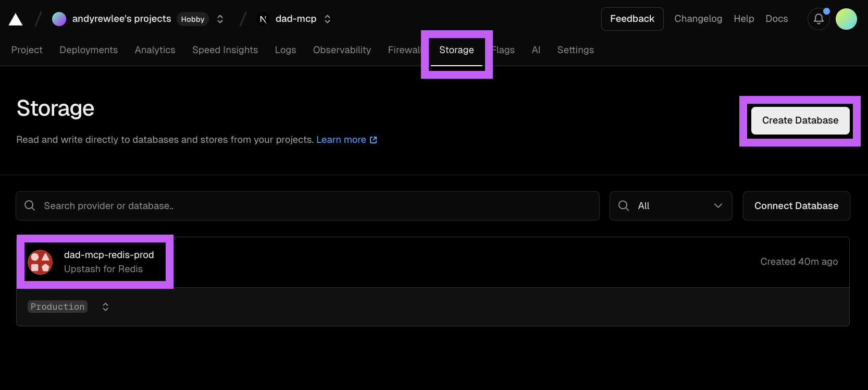Image resolution: width=868 pixels, height=390 pixels.
Task: Focus the Search provider or database field
Action: pyautogui.click(x=307, y=206)
